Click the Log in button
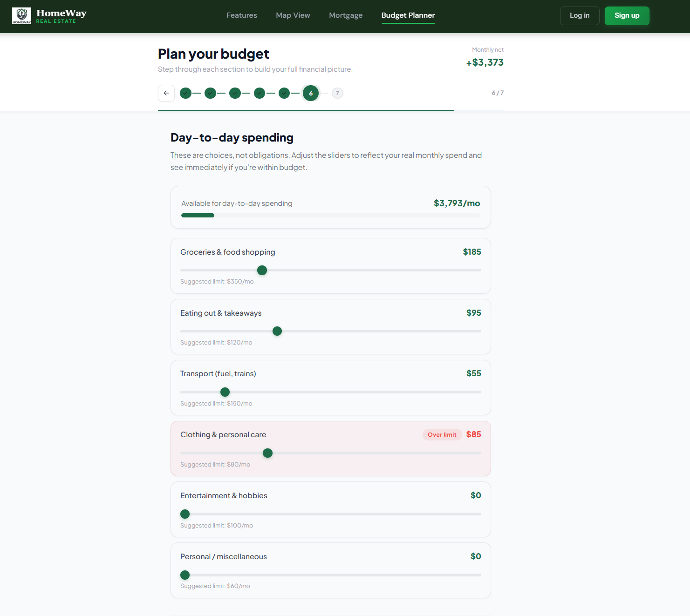Image resolution: width=690 pixels, height=616 pixels. [580, 16]
